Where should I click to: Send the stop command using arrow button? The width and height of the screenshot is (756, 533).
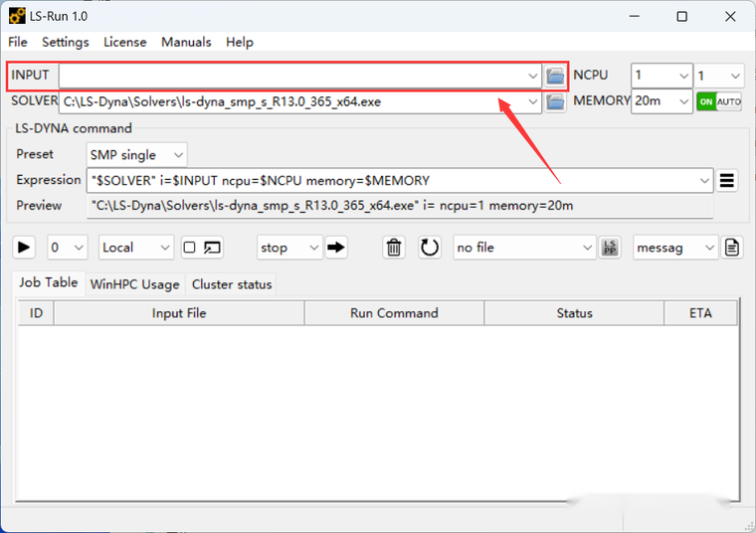pyautogui.click(x=336, y=248)
